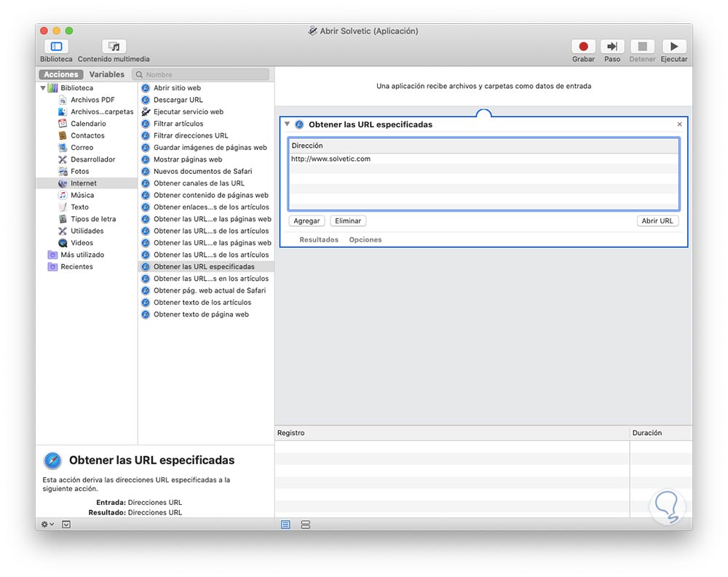Select the Vídeos category
Image resolution: width=728 pixels, height=577 pixels.
(82, 243)
